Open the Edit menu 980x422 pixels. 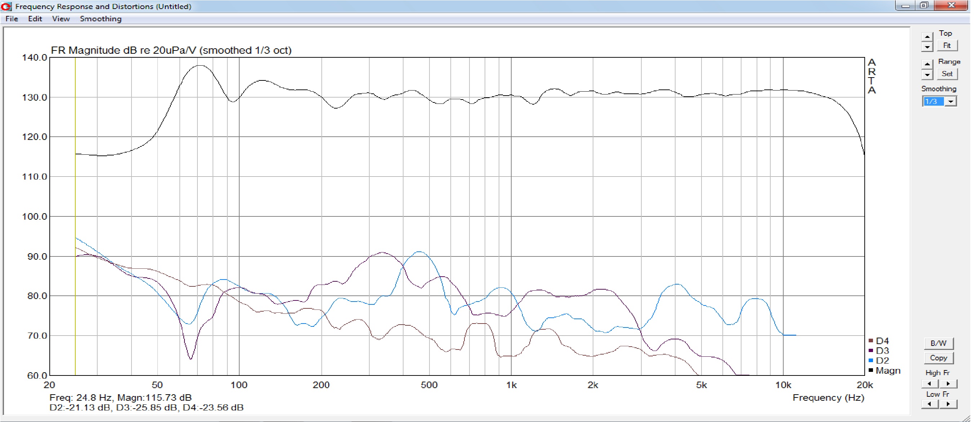[x=35, y=19]
